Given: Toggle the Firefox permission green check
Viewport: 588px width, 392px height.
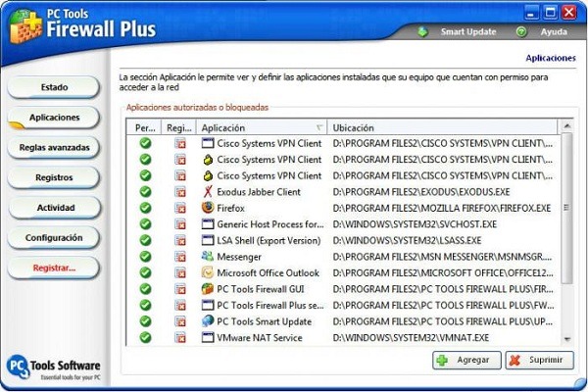Looking at the screenshot, I should click(145, 208).
